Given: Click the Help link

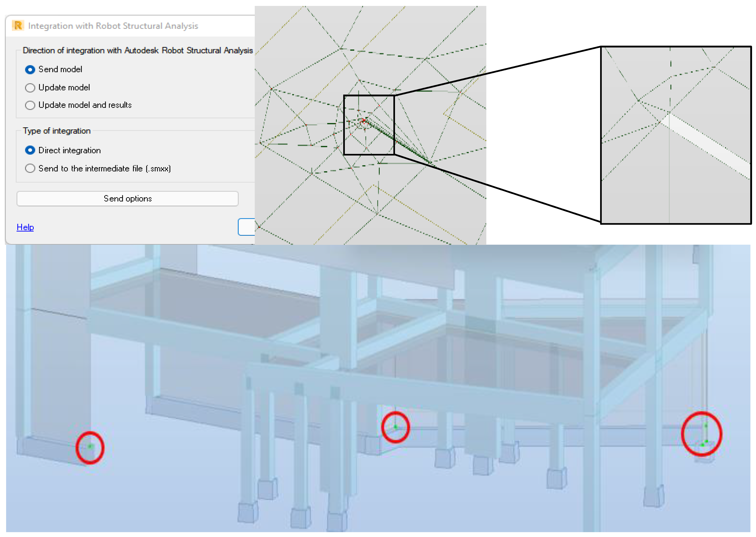Looking at the screenshot, I should [x=25, y=227].
